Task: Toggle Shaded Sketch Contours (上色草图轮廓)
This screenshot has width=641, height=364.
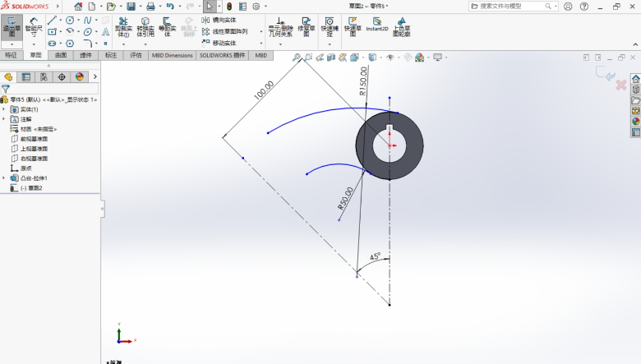Action: coord(401,27)
